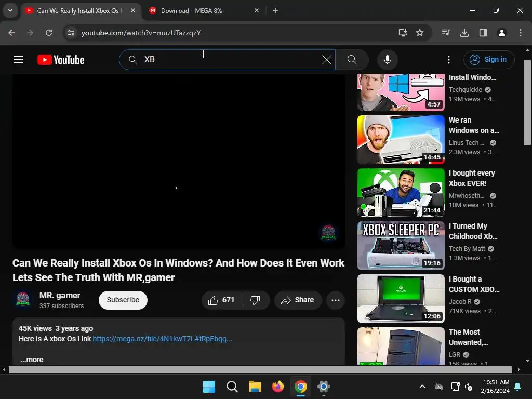The height and width of the screenshot is (399, 532).
Task: Dislike the video
Action: click(x=256, y=300)
